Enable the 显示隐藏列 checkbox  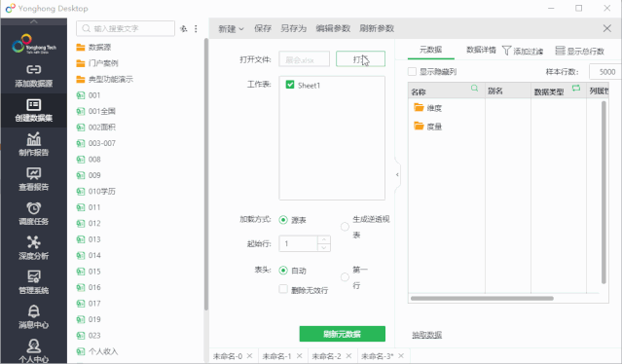click(x=412, y=71)
